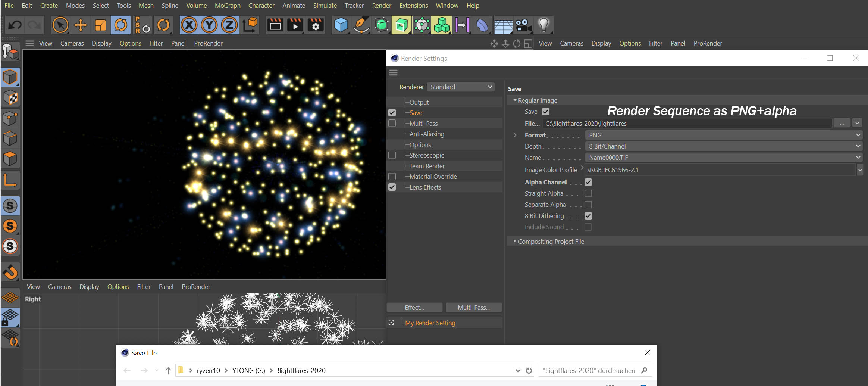Open the Renderer Standard dropdown
868x386 pixels.
461,87
